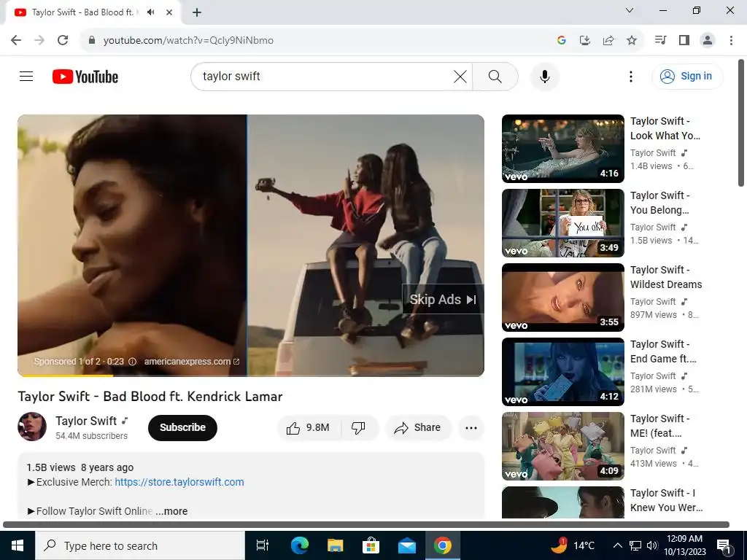Play Look What You Made Me Do thumbnail
Screen dimensions: 747x560
[562, 149]
